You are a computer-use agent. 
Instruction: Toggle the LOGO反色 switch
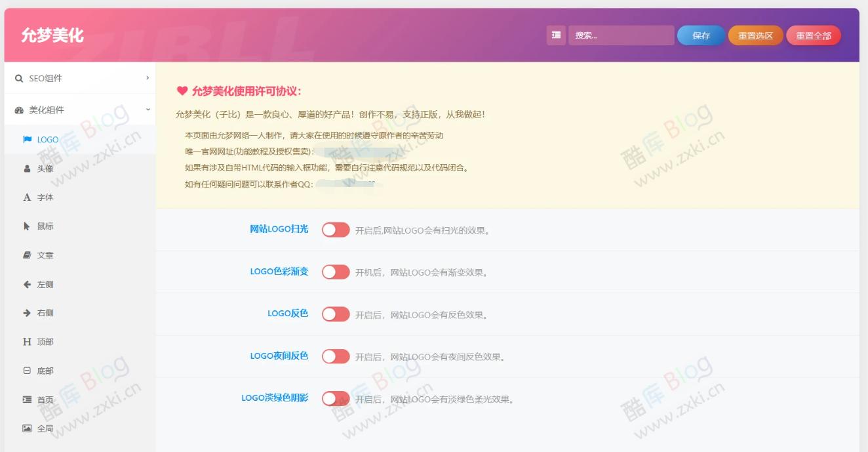pos(335,314)
